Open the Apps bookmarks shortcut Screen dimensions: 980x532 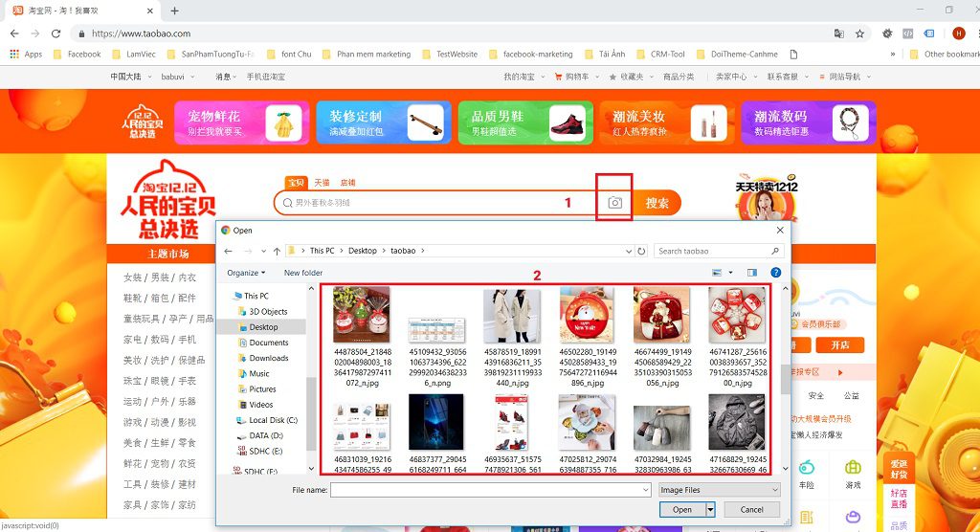tap(26, 55)
